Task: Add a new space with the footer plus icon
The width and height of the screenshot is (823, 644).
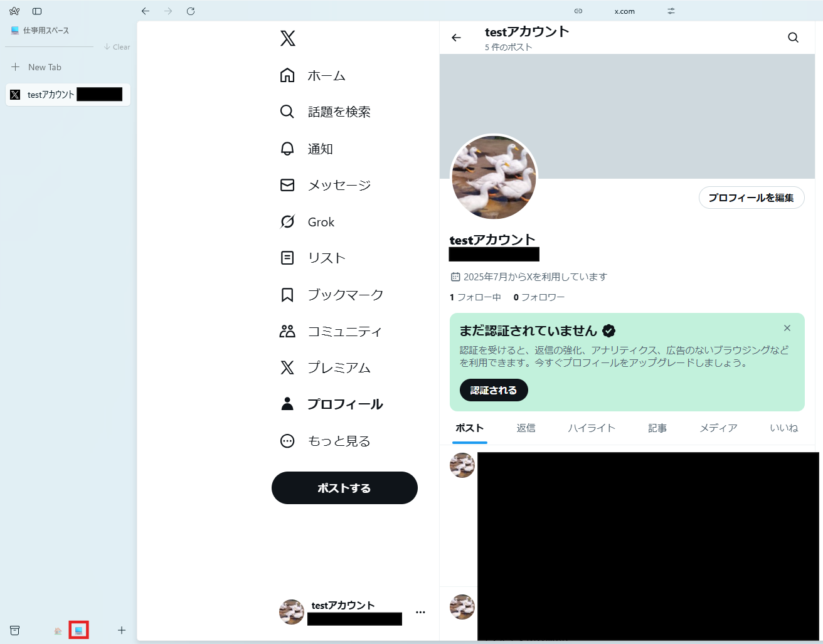Action: tap(122, 630)
